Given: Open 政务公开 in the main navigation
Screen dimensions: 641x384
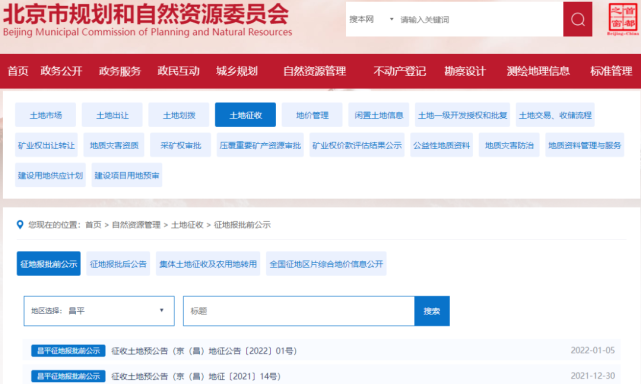Looking at the screenshot, I should pyautogui.click(x=61, y=71).
